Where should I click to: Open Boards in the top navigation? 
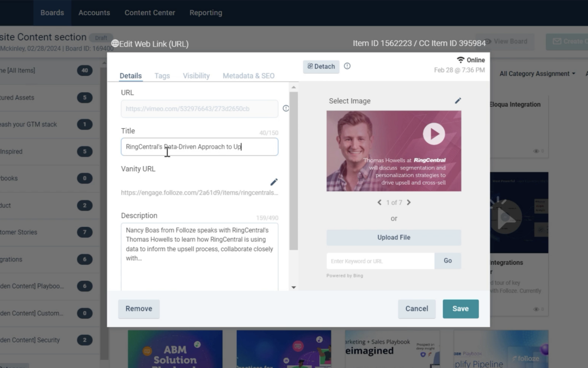(x=52, y=13)
